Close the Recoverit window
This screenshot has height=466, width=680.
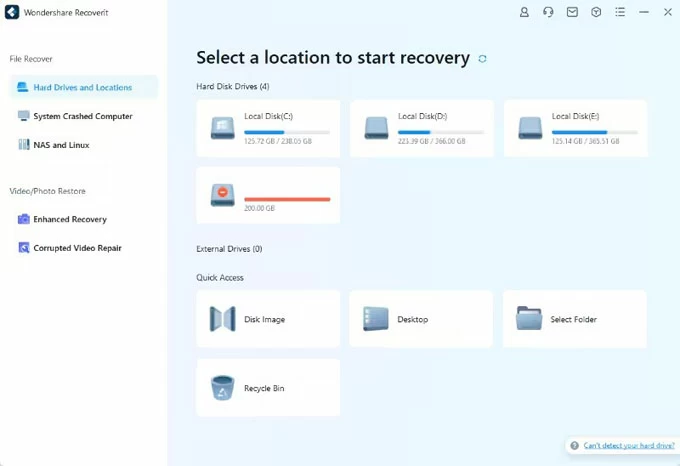coord(667,12)
